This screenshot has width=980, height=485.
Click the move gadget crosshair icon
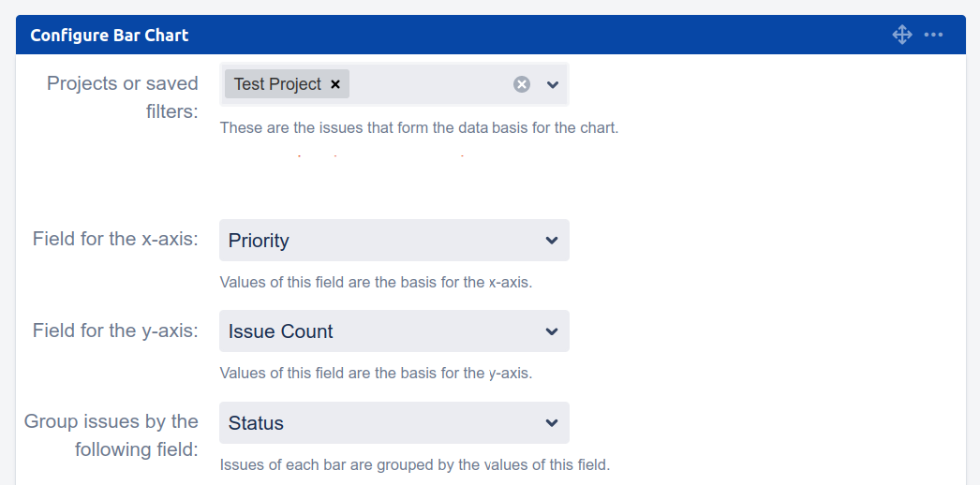pos(902,36)
